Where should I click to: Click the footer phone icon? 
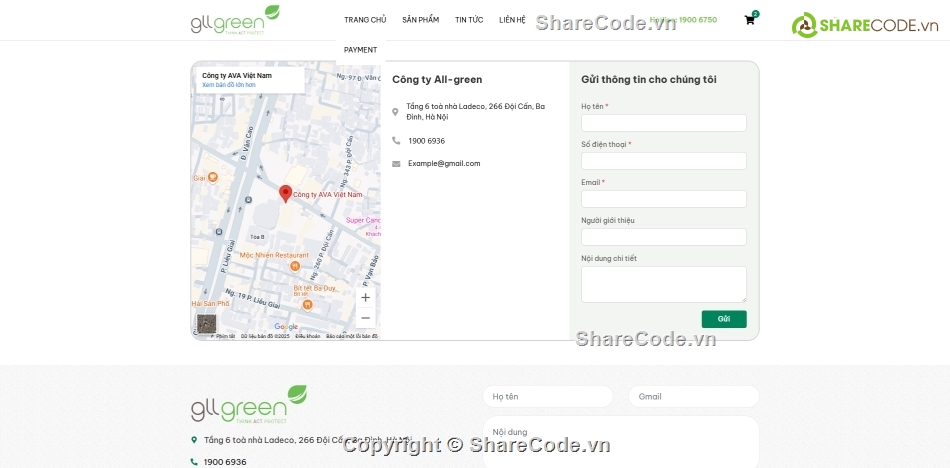(x=194, y=462)
